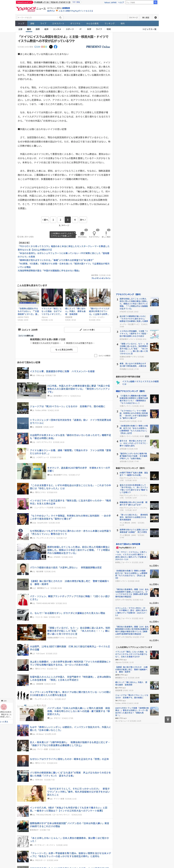Click the PRESIDENT Online logo

[98, 47]
